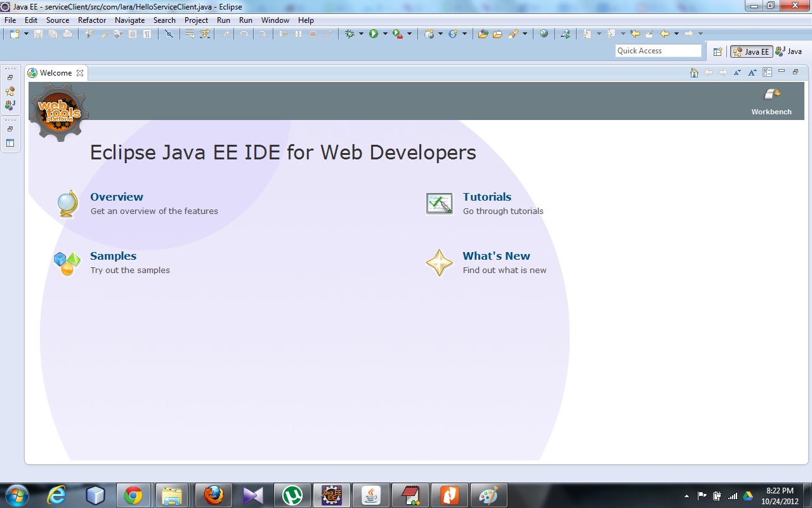Launch Google Chrome from taskbar
The height and width of the screenshot is (508, 812).
pyautogui.click(x=133, y=495)
